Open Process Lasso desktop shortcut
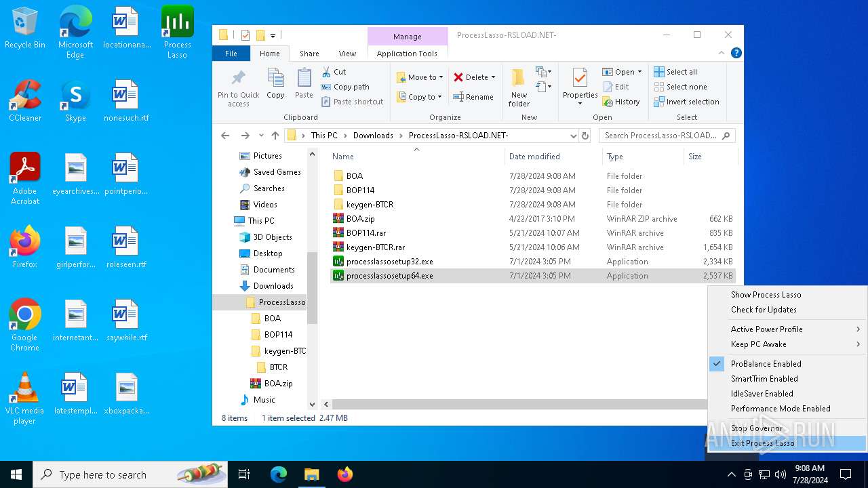Image resolution: width=868 pixels, height=488 pixels. tap(177, 32)
